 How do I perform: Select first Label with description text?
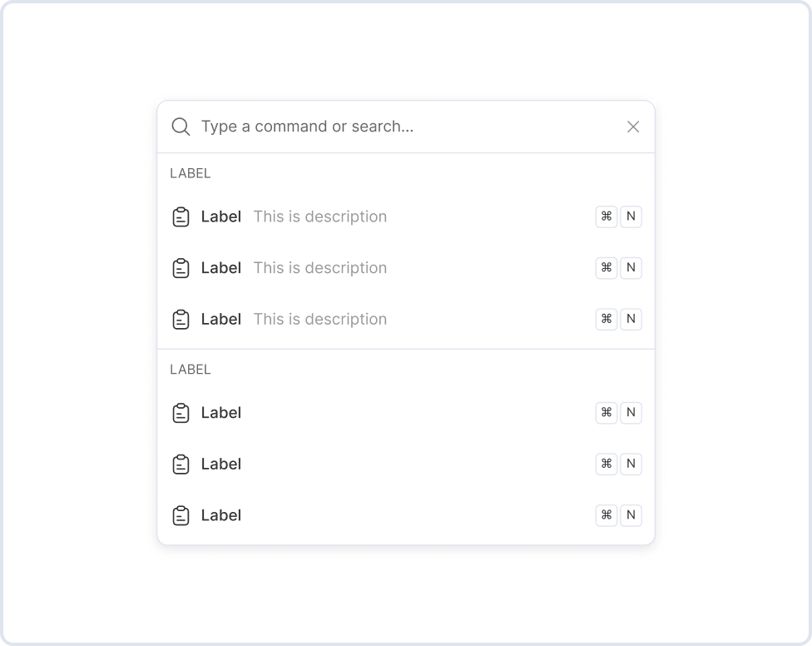221,217
